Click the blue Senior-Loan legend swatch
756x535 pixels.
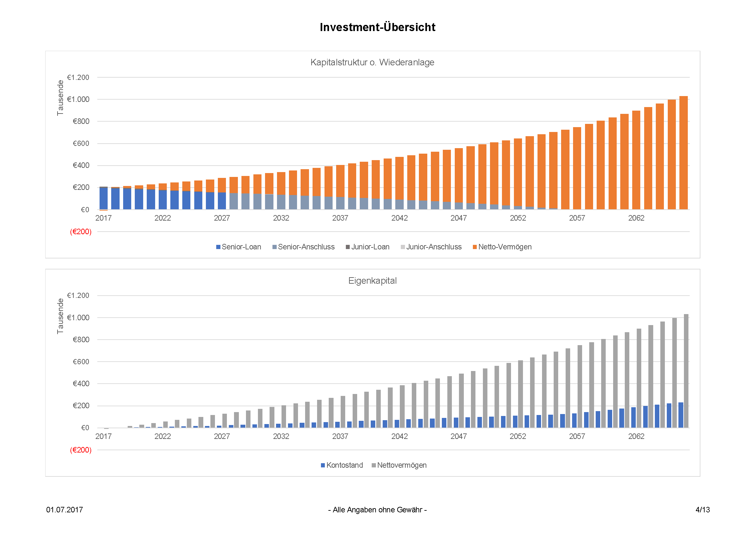tap(218, 247)
